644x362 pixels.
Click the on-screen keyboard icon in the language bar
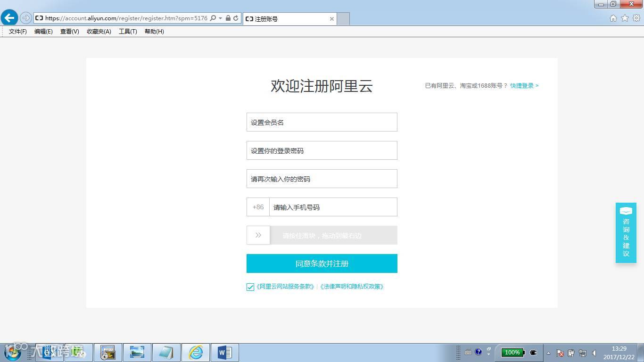click(468, 352)
